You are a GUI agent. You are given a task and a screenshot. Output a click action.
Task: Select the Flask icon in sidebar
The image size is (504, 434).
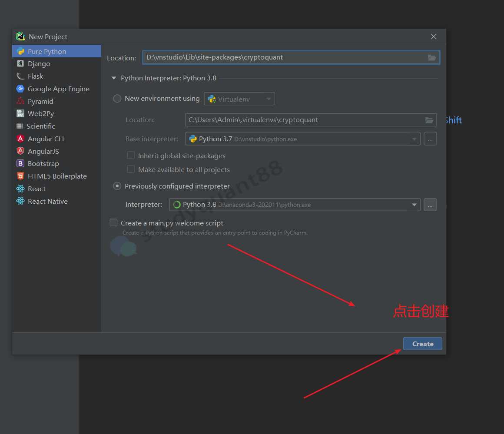[x=20, y=76]
